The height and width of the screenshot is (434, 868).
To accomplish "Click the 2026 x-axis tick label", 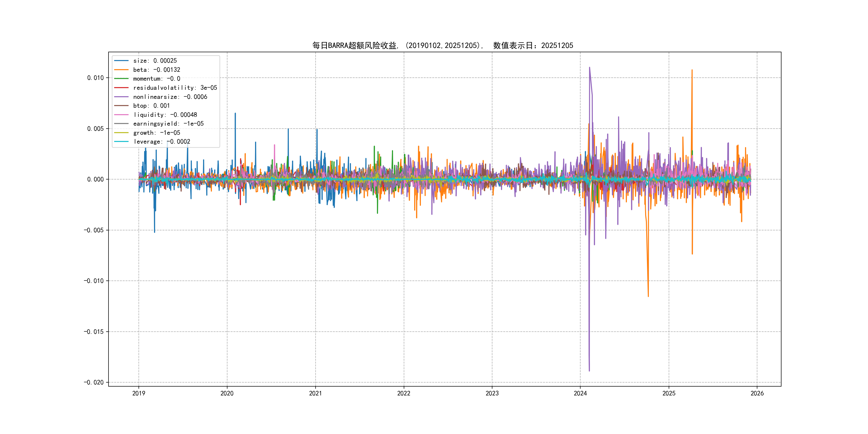I will [757, 393].
